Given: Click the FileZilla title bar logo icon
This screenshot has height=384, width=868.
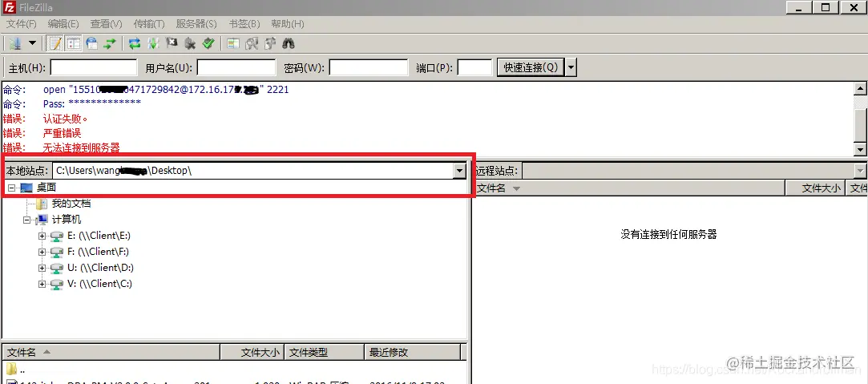Looking at the screenshot, I should coord(8,7).
